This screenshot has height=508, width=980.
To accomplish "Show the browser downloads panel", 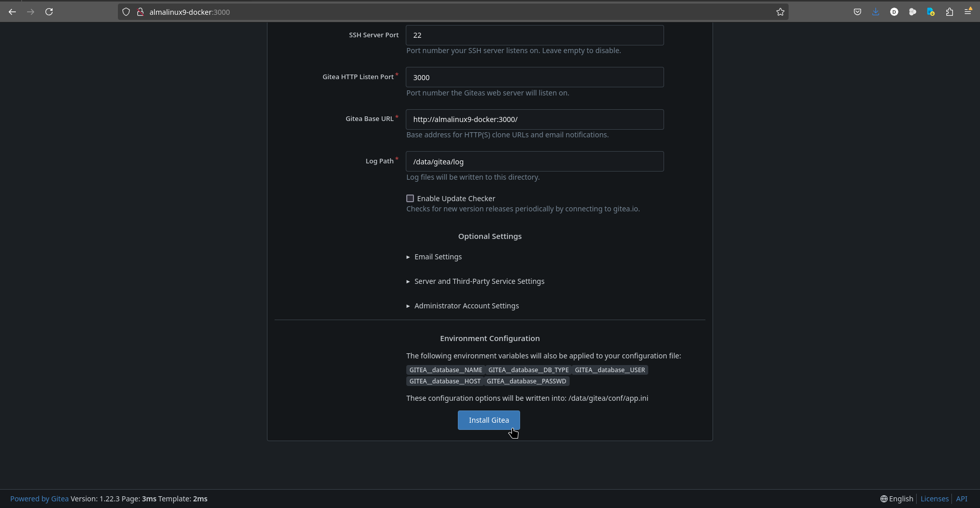I will 876,12.
